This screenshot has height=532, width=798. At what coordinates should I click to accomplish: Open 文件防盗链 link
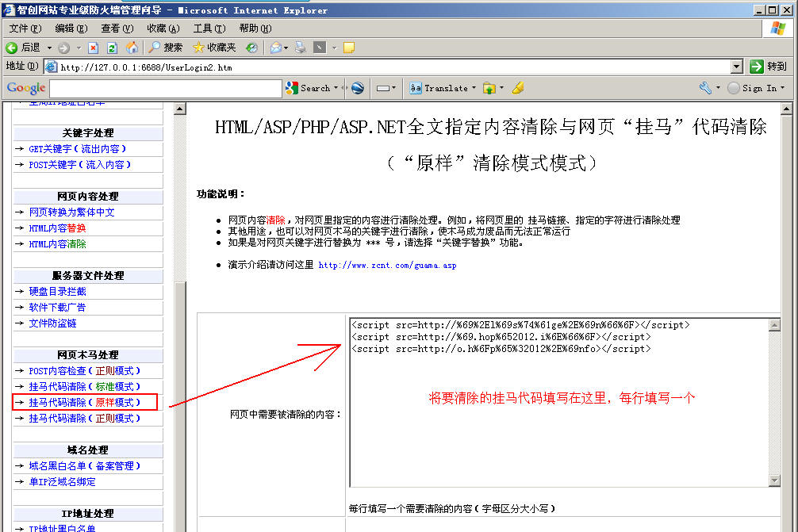pyautogui.click(x=53, y=323)
